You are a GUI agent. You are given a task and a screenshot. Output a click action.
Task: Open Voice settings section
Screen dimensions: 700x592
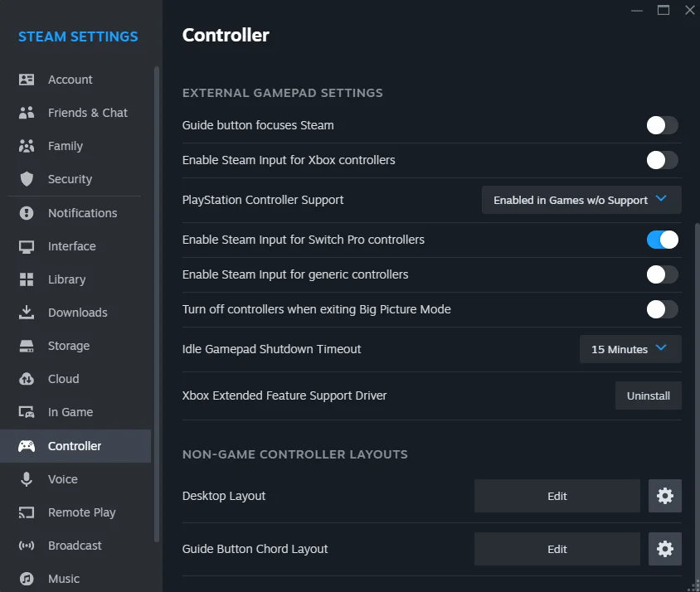click(x=75, y=479)
